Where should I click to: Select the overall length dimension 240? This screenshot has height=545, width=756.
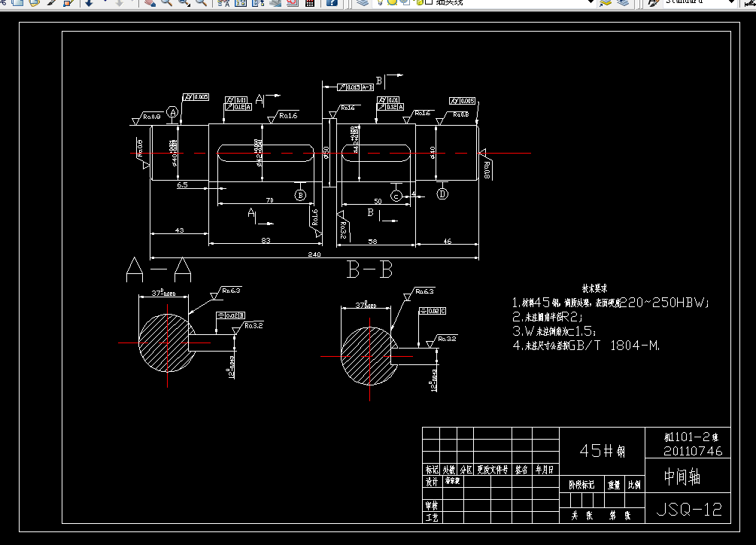coord(314,254)
